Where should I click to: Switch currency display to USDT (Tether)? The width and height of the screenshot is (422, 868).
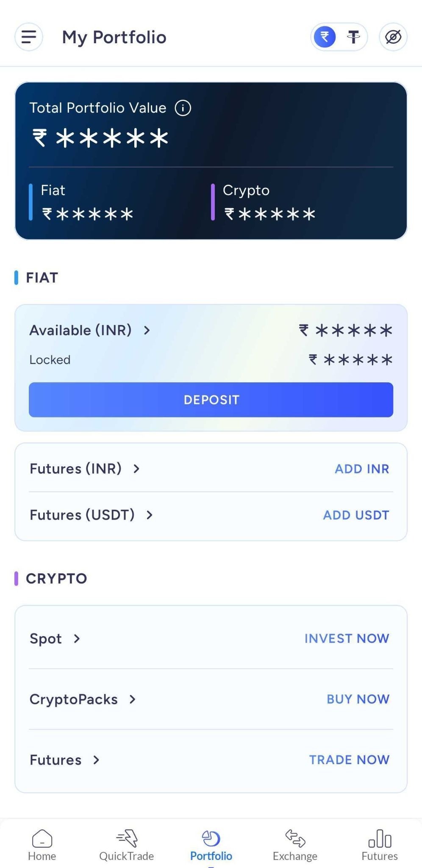[353, 37]
